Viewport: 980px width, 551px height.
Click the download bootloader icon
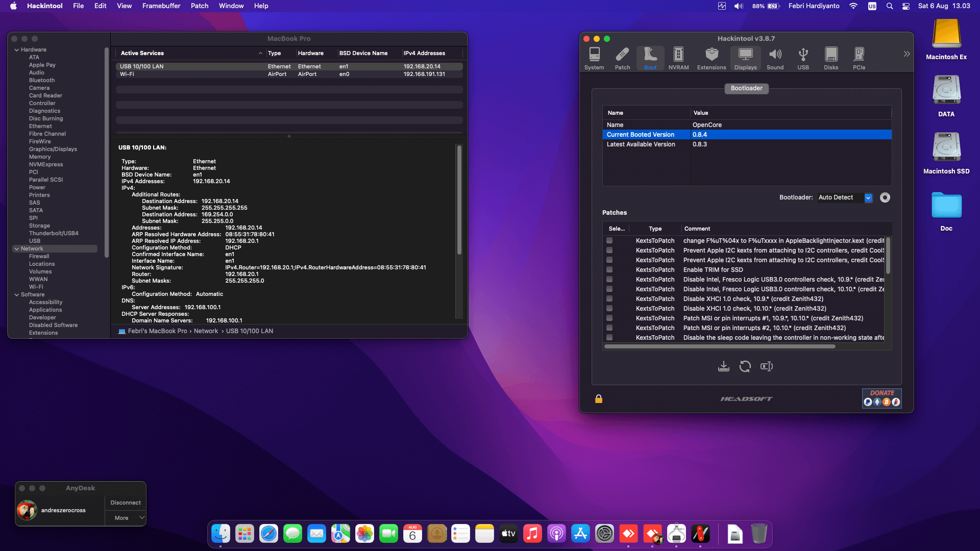723,366
